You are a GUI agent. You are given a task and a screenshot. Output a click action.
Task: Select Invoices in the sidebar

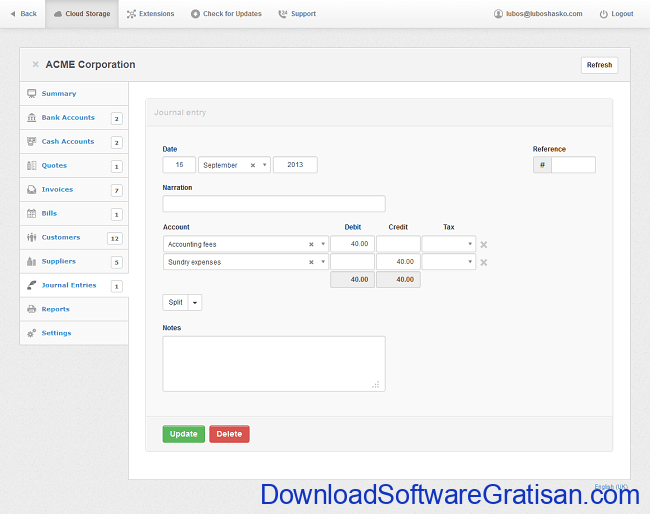tap(57, 189)
